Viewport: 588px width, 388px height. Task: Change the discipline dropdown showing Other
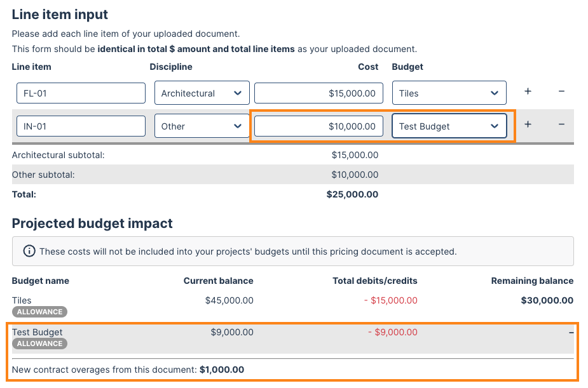point(202,126)
